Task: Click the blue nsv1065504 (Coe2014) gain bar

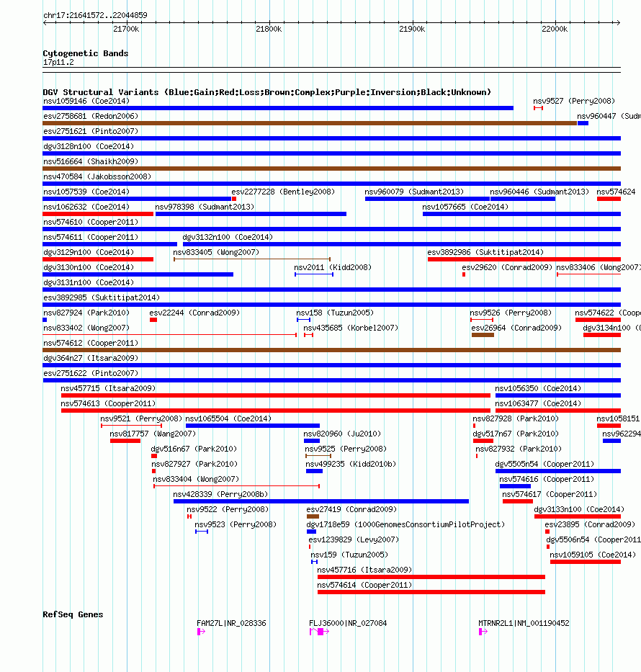Action: pos(253,426)
